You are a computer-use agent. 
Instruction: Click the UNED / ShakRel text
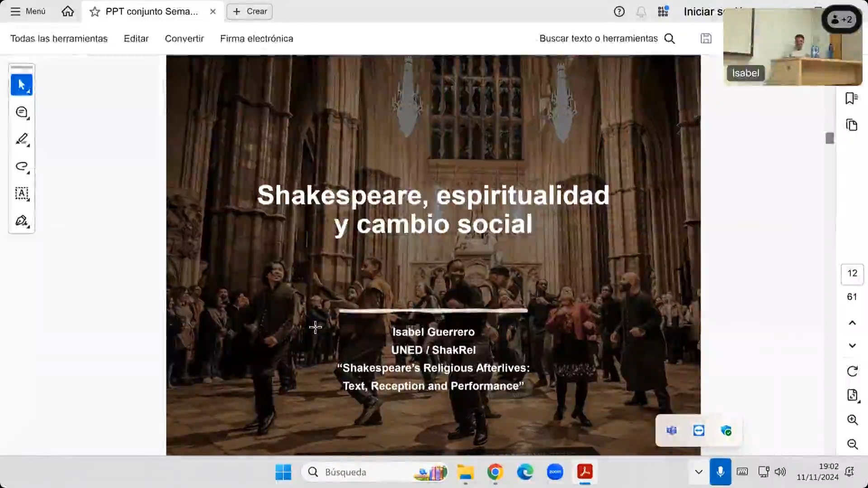click(x=433, y=350)
